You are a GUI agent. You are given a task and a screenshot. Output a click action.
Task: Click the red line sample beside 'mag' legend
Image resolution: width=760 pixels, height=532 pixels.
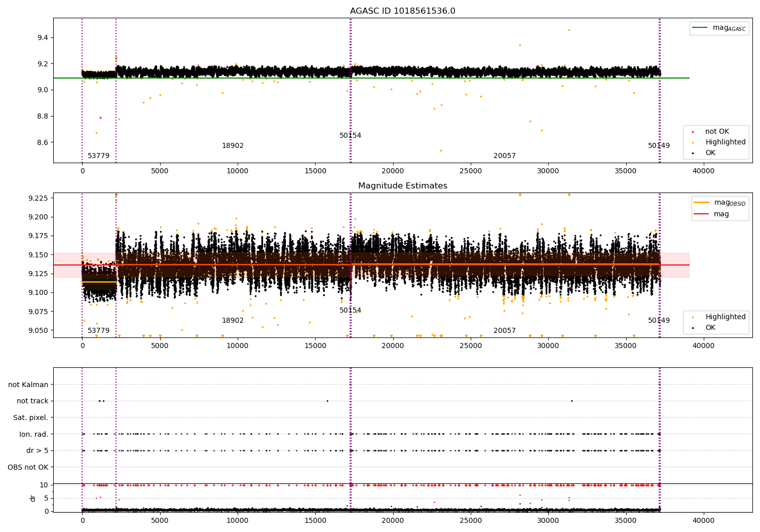click(702, 214)
